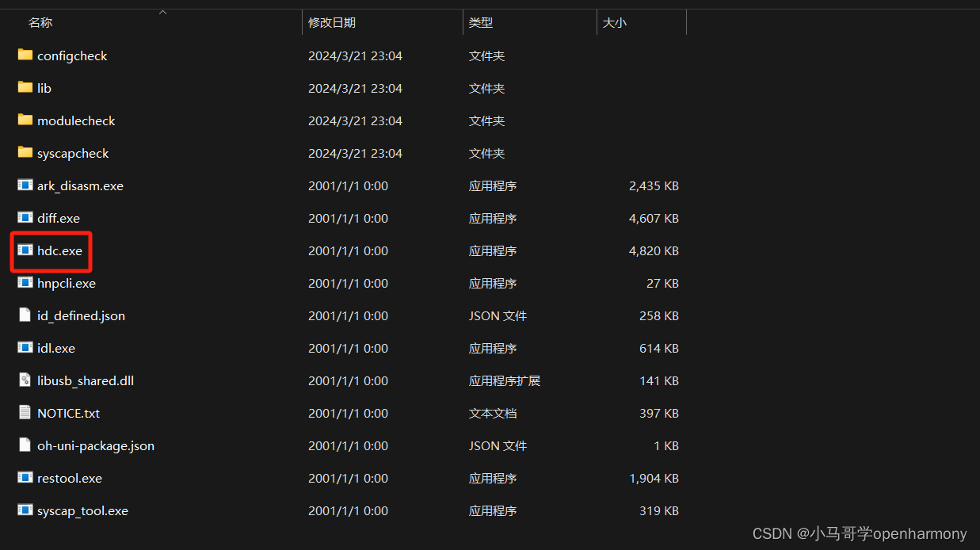This screenshot has width=980, height=550.
Task: Click the syscap_tool.exe application icon
Action: tap(25, 510)
